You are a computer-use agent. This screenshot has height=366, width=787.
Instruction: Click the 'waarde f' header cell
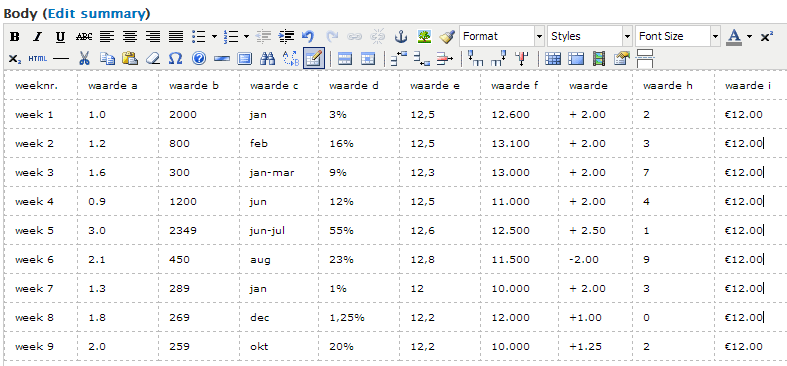[x=519, y=85]
